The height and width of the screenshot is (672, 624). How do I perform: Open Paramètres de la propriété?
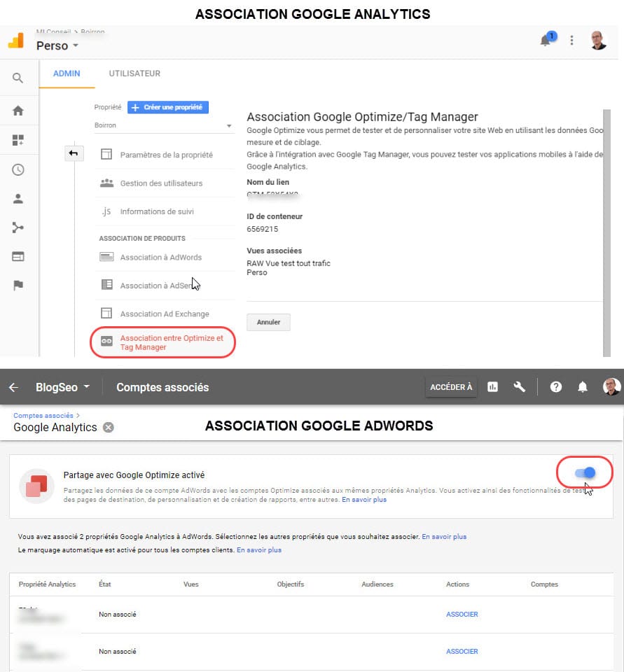[x=167, y=155]
